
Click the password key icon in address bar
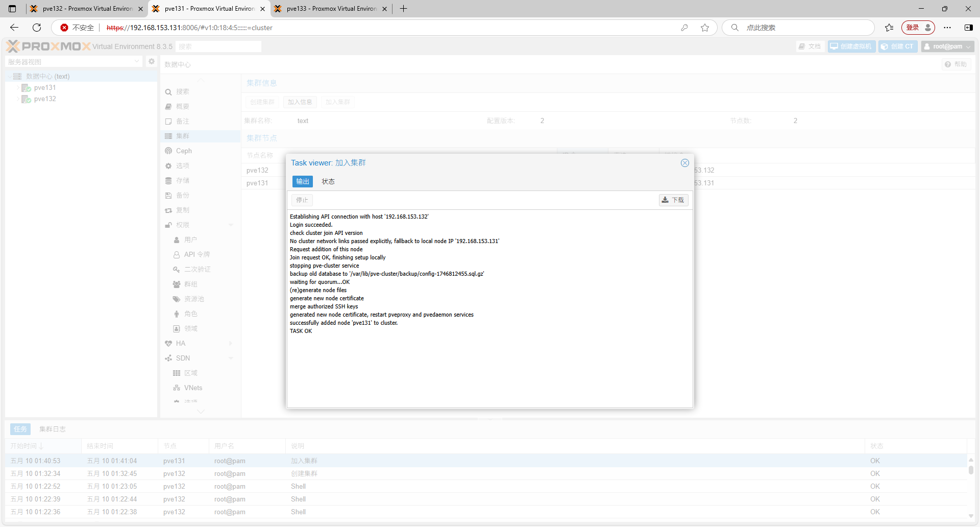point(684,28)
